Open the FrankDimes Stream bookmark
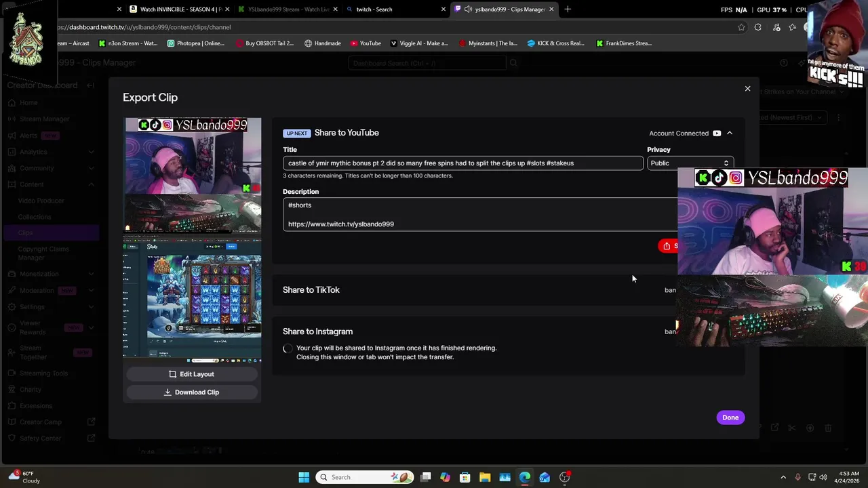Viewport: 868px width, 488px height. (624, 43)
